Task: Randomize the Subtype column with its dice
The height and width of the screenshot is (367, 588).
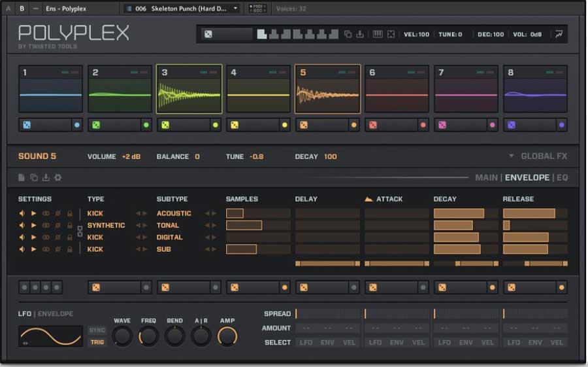Action: point(165,287)
